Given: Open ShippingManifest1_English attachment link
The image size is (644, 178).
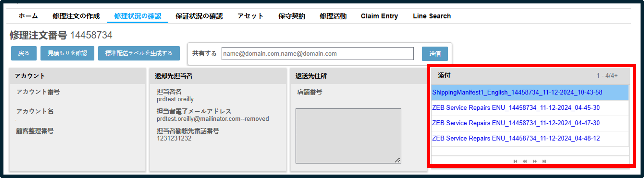Looking at the screenshot, I should pyautogui.click(x=517, y=93).
